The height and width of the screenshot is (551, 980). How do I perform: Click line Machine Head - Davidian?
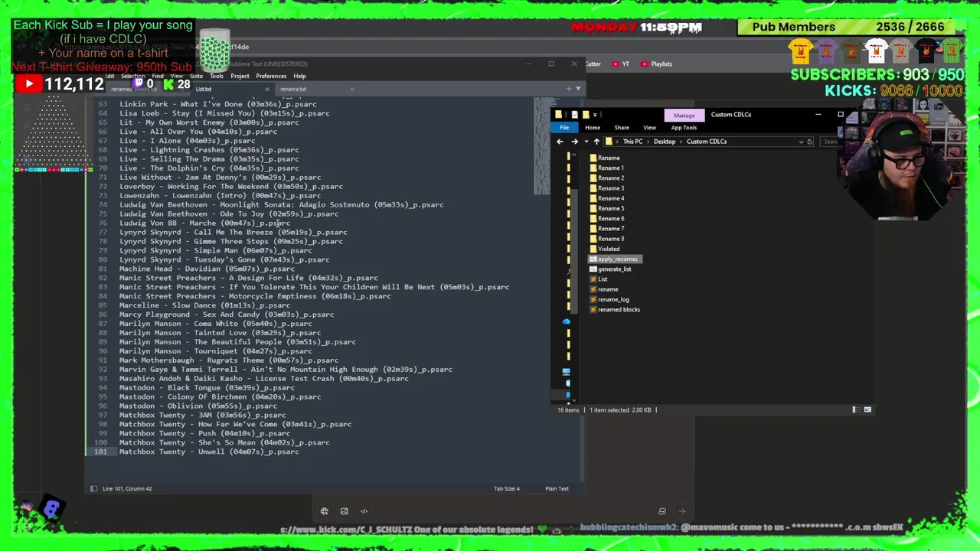[207, 269]
